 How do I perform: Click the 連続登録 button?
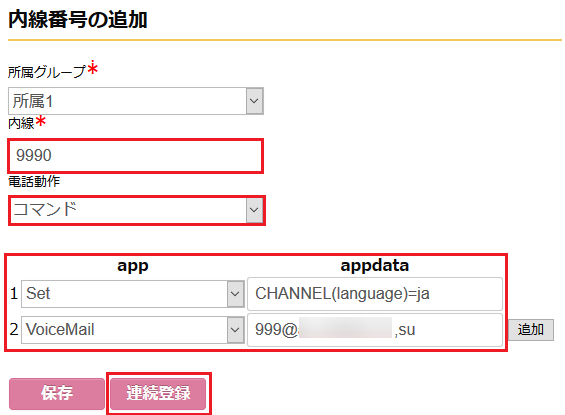[x=158, y=393]
